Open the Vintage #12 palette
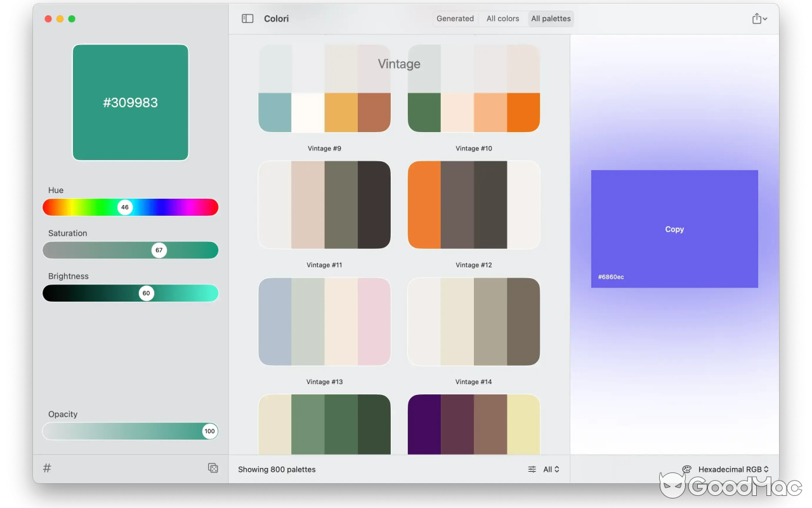Screen dimensions: 812x508 pos(474,204)
